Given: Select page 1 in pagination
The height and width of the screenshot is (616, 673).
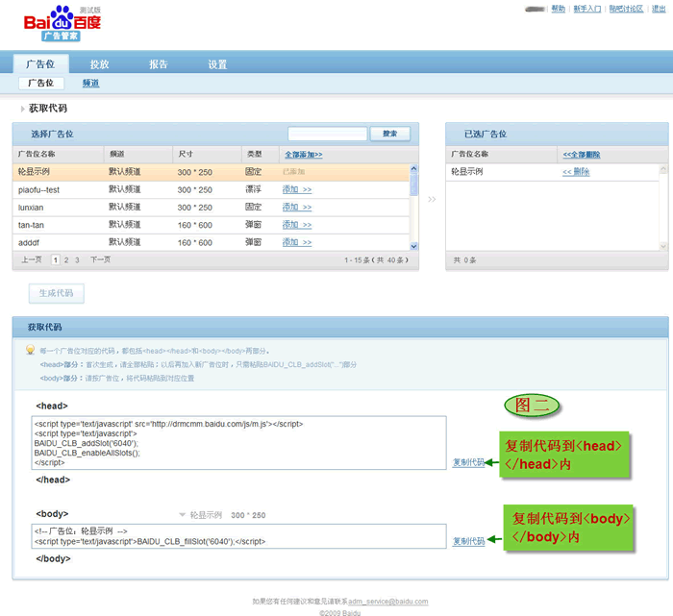Looking at the screenshot, I should [x=56, y=260].
